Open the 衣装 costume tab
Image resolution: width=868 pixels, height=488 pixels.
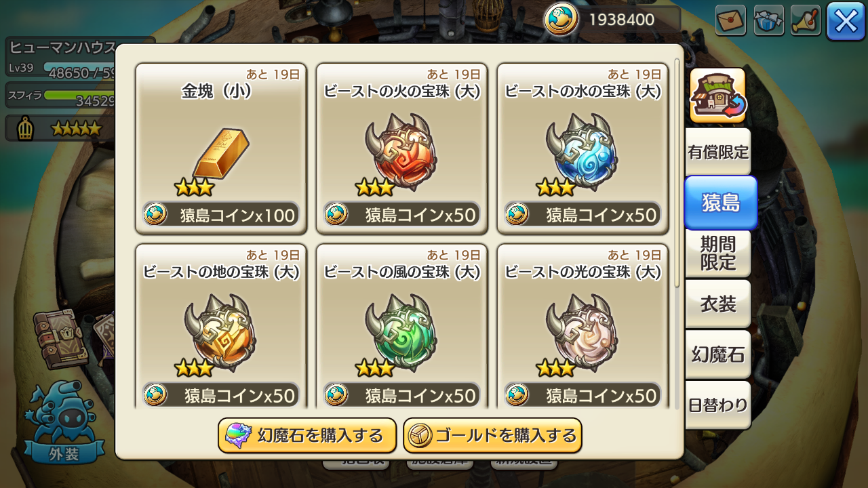[x=718, y=304]
